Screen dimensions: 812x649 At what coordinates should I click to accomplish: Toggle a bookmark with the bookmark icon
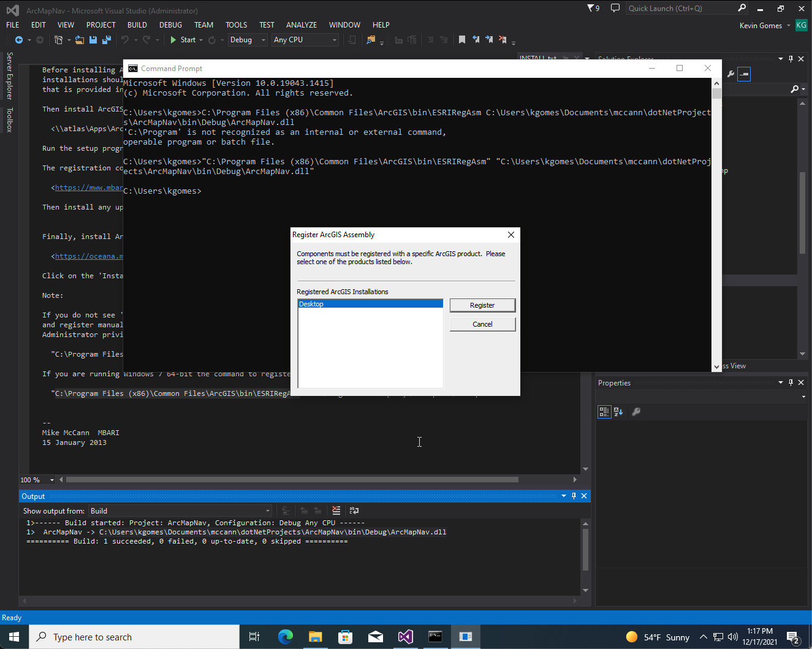(462, 40)
